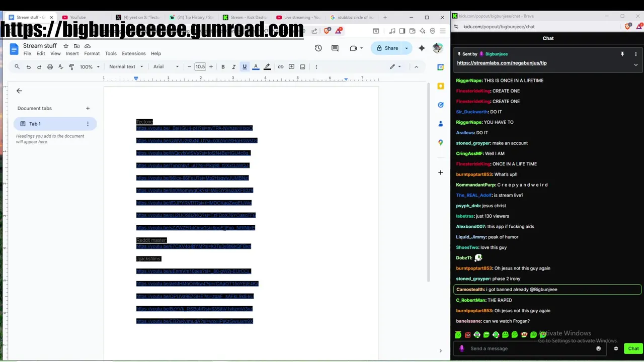644x362 pixels.
Task: Redo the last edit in Docs
Action: coord(39,67)
